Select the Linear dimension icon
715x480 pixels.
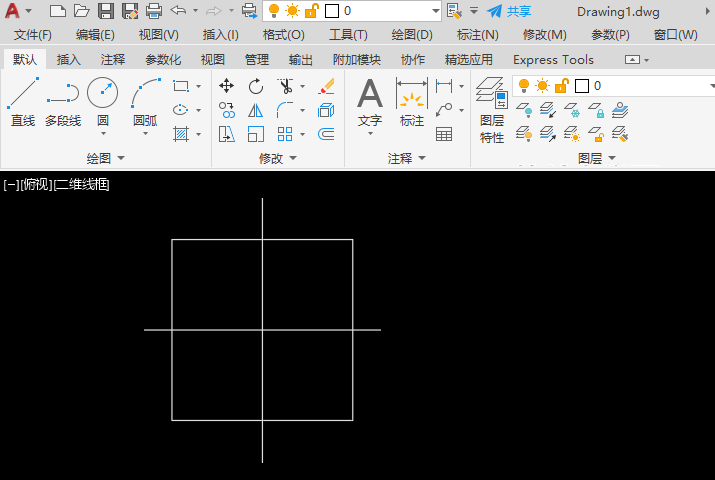point(444,86)
